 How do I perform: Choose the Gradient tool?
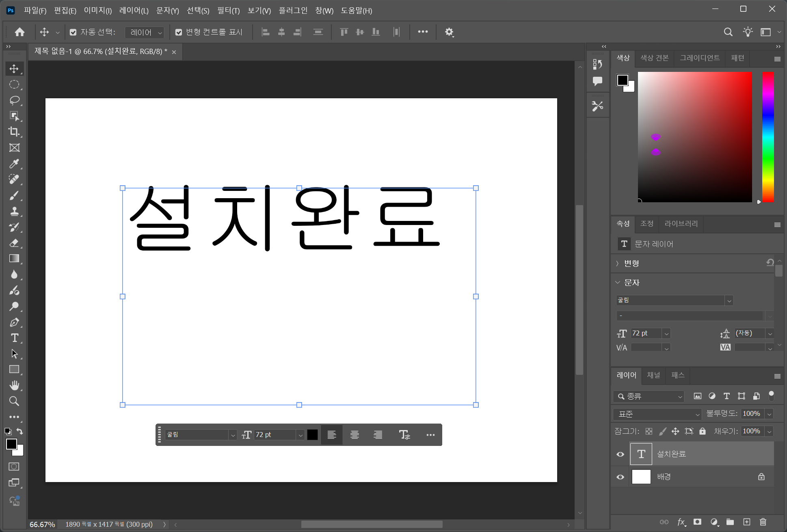click(x=14, y=259)
